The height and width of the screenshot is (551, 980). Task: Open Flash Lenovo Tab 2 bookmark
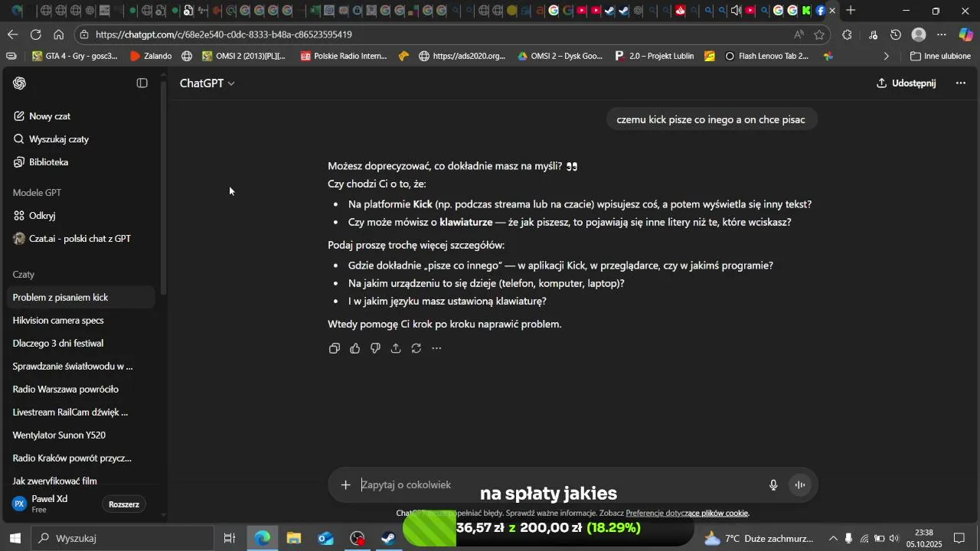pos(766,56)
